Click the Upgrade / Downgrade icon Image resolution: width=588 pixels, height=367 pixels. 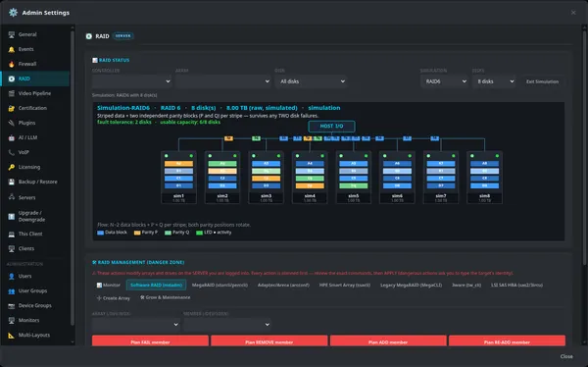tap(12, 216)
